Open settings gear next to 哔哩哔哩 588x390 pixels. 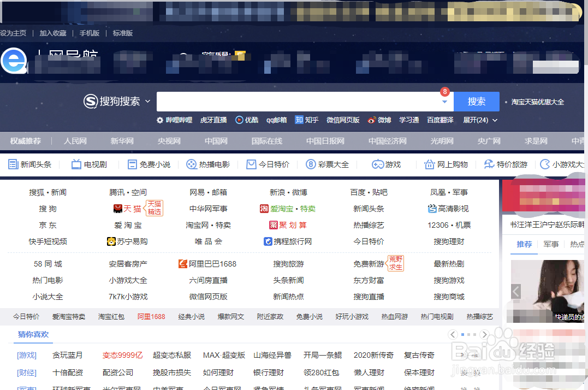point(160,120)
